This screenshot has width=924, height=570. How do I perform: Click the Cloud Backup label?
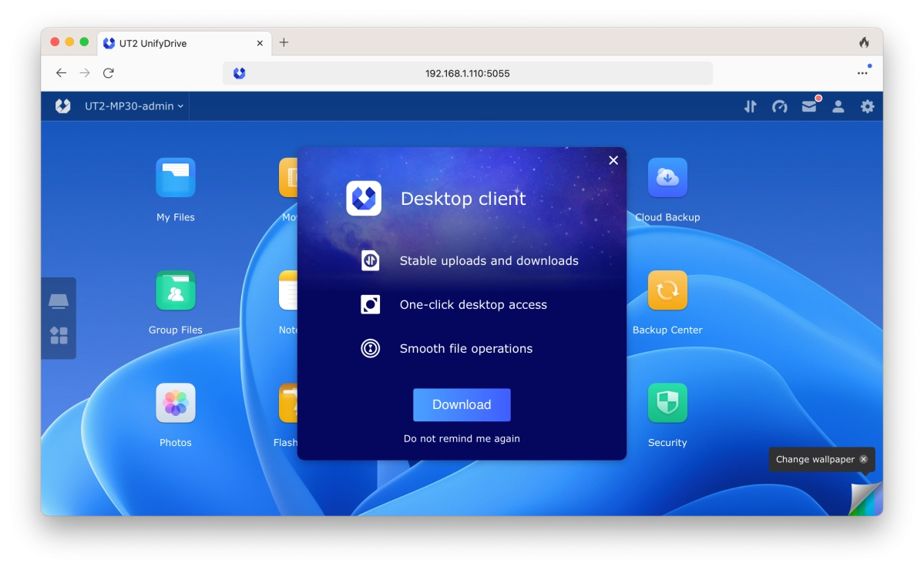(667, 217)
